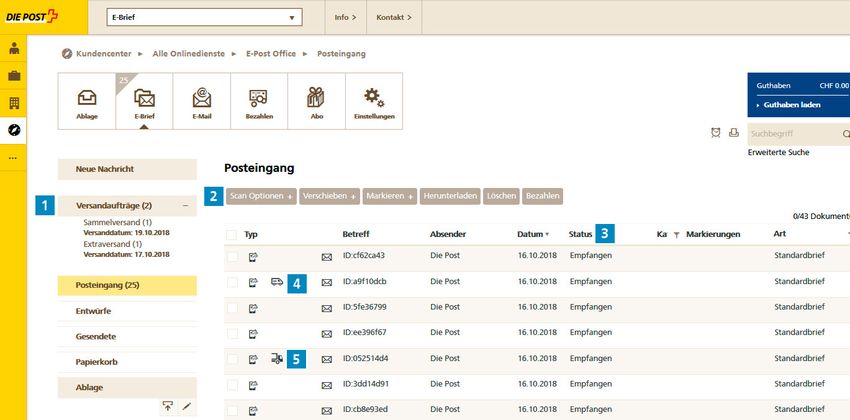Select checkbox for letter ID:5fe36799

[232, 307]
